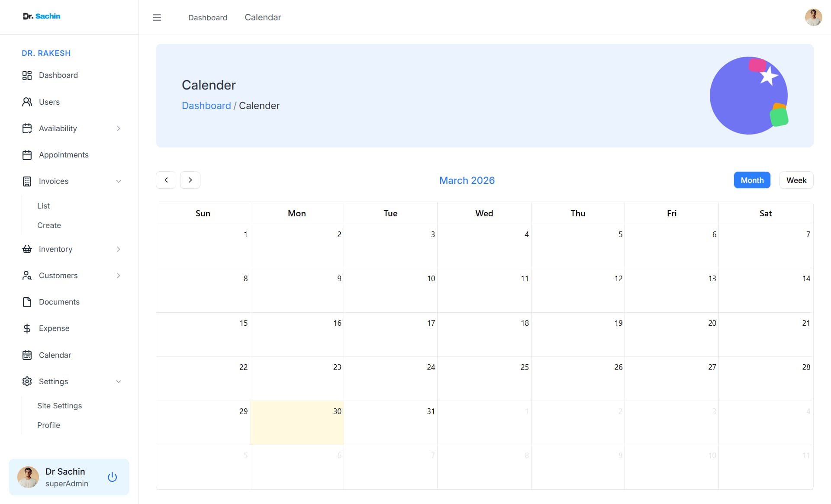Select day 20 in calendar
Image resolution: width=831 pixels, height=504 pixels.
pos(671,334)
